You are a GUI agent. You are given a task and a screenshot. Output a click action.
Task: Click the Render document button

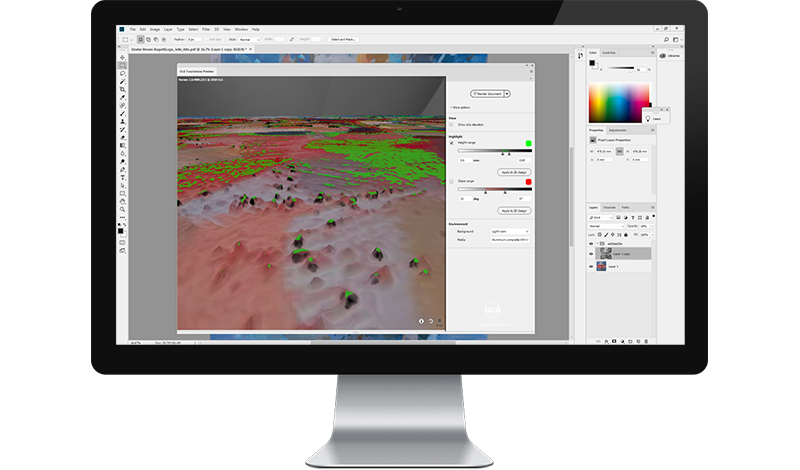click(487, 93)
